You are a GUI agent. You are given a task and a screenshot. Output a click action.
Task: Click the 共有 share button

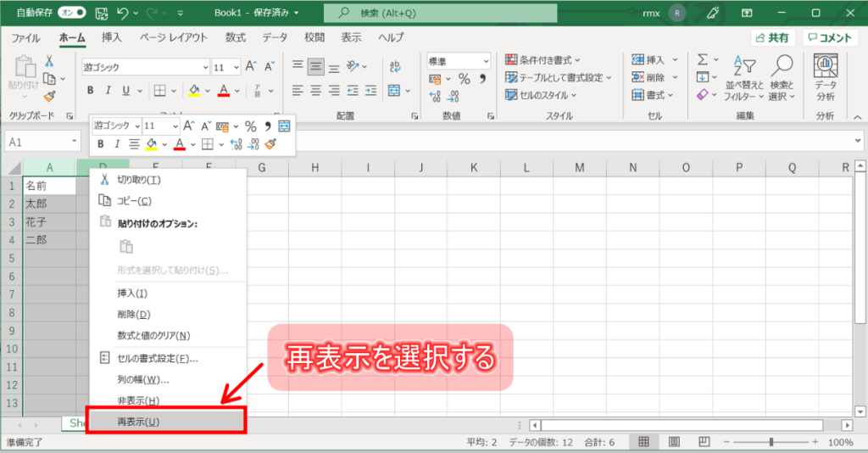[x=771, y=37]
